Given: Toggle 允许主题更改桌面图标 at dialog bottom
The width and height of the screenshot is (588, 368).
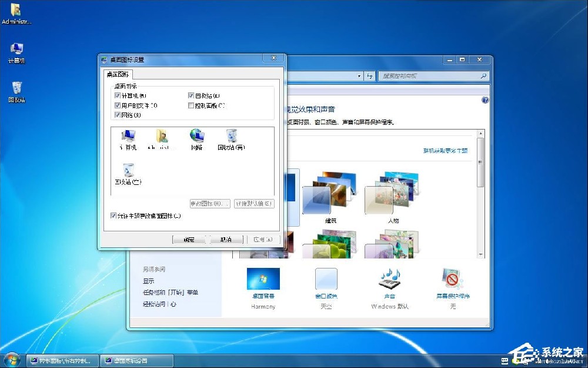Looking at the screenshot, I should pyautogui.click(x=113, y=216).
